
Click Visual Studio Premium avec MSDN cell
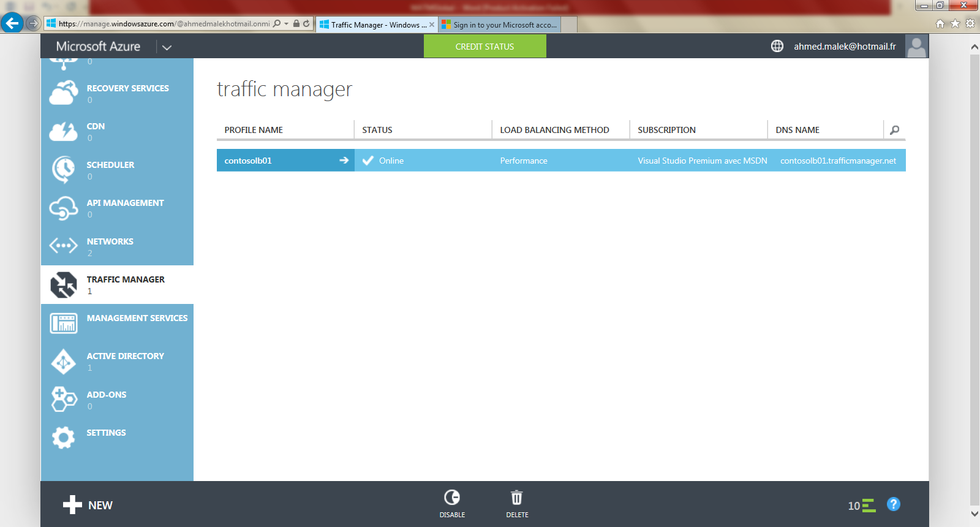point(703,161)
